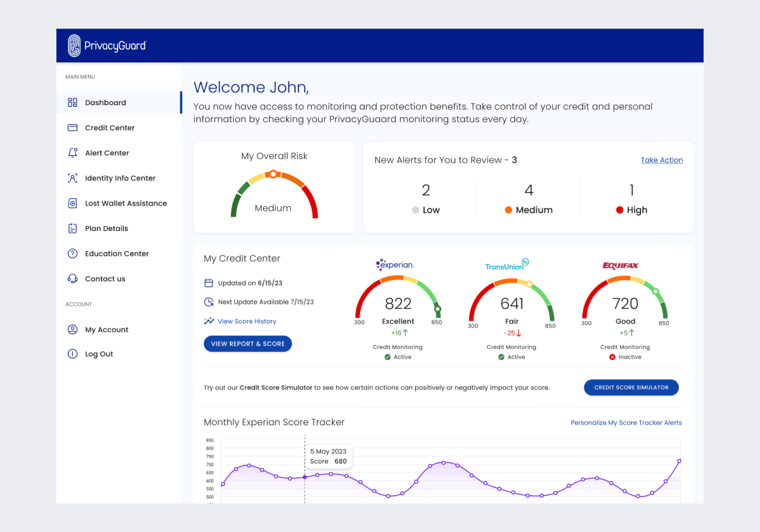Click the Lost Wallet Assistance icon
760x532 pixels.
(72, 203)
